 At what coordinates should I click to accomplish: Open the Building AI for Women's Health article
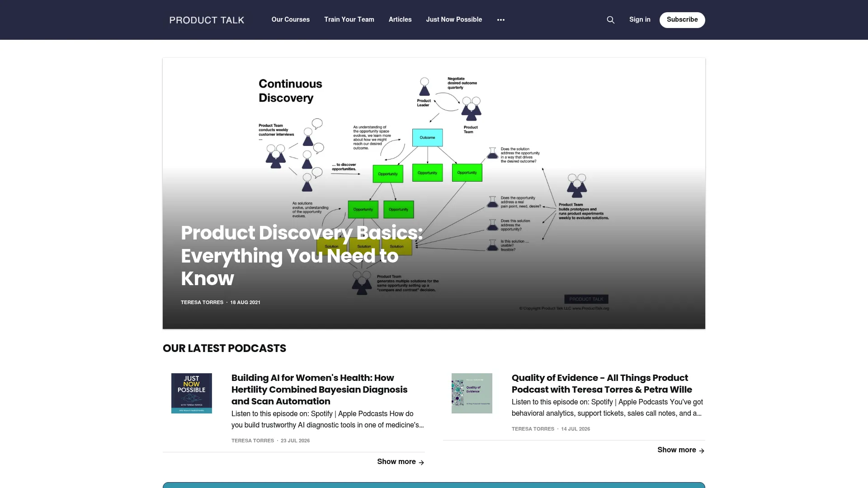pyautogui.click(x=319, y=389)
